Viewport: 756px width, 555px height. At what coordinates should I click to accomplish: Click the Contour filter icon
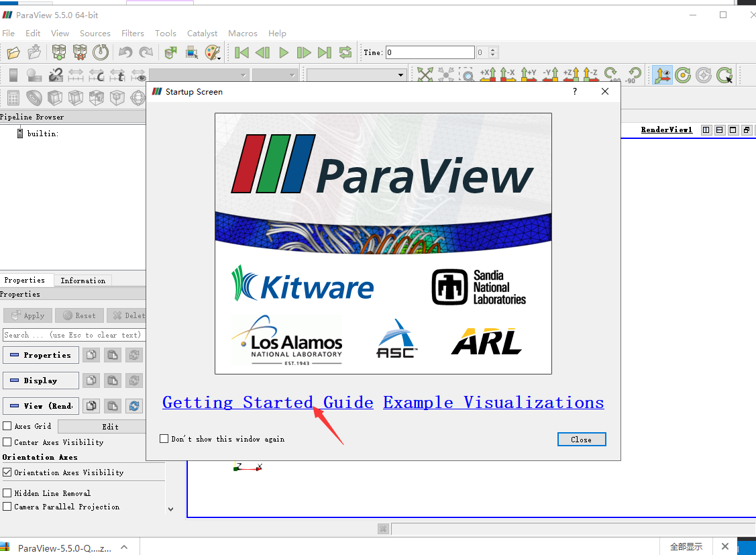tap(34, 98)
